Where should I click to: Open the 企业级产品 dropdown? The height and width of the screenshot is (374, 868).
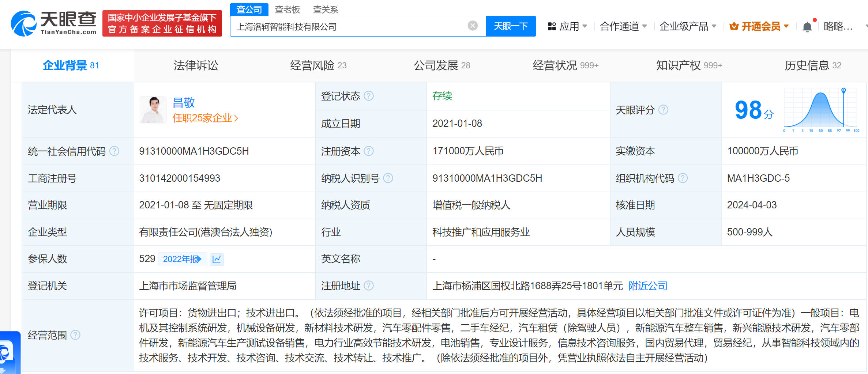click(x=687, y=26)
